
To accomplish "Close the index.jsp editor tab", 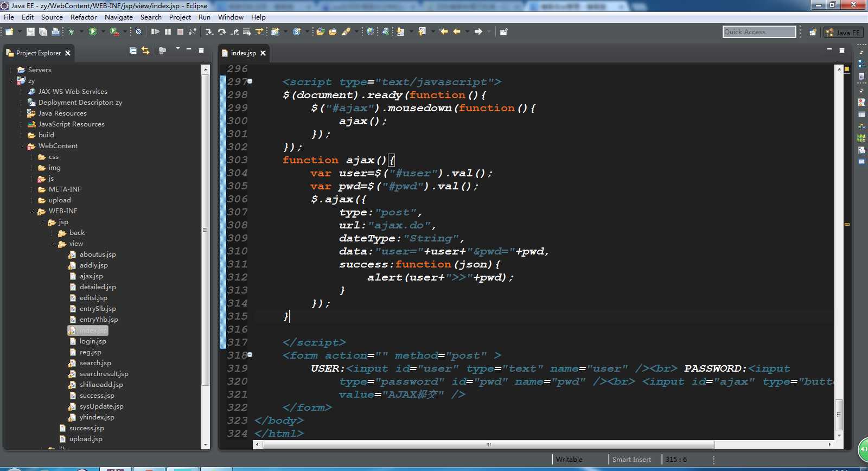I will coord(263,53).
